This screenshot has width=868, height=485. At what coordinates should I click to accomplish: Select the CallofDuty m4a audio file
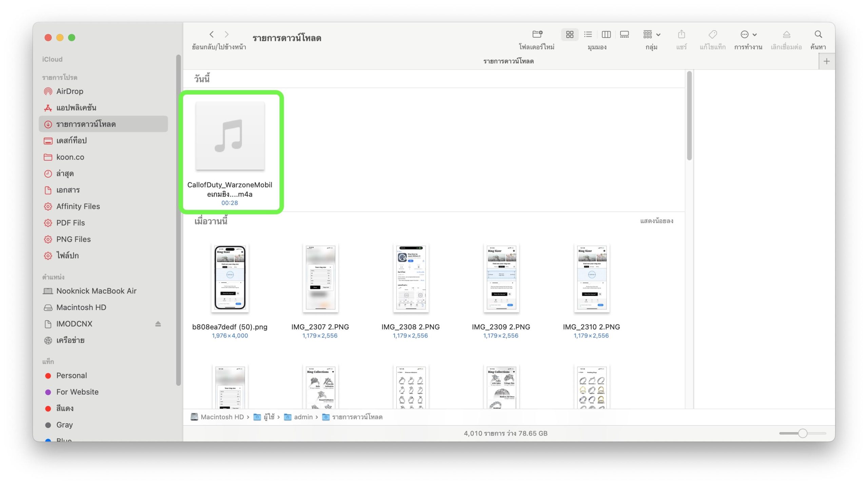pyautogui.click(x=230, y=136)
